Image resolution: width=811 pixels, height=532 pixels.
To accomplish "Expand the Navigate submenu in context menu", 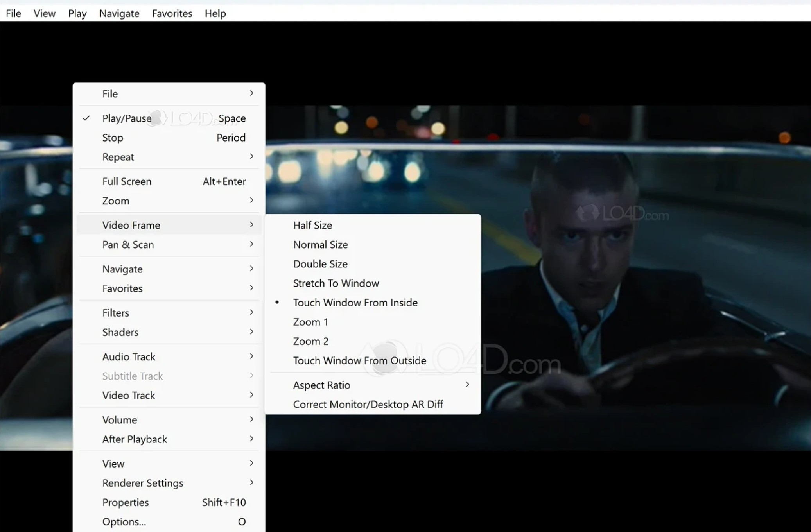I will (169, 269).
